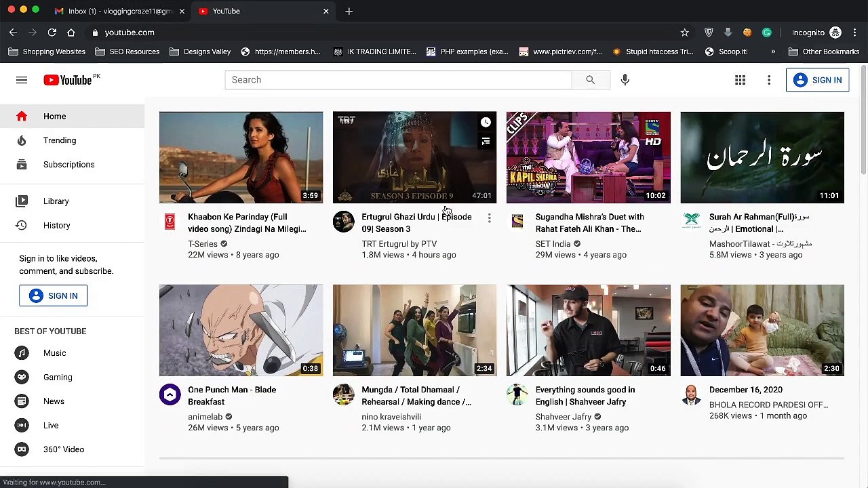Open the Chrome three-dot menu
This screenshot has height=488, width=868.
pos(854,33)
